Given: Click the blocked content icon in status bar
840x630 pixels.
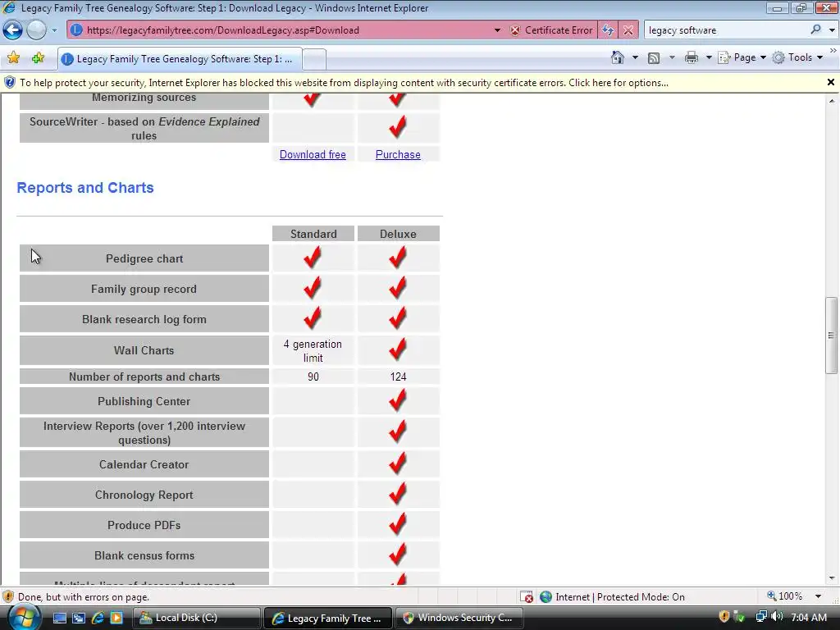Looking at the screenshot, I should 527,597.
